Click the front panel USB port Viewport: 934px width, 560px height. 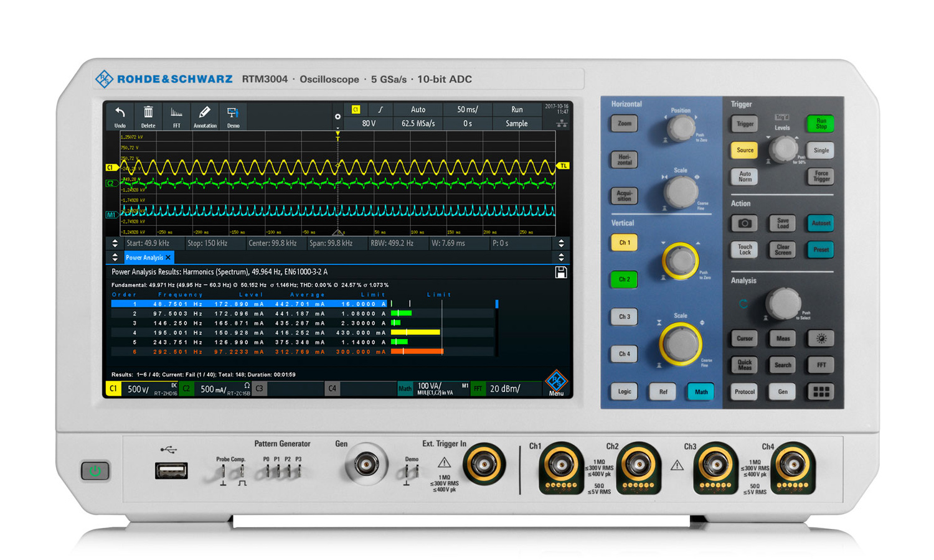coord(171,471)
